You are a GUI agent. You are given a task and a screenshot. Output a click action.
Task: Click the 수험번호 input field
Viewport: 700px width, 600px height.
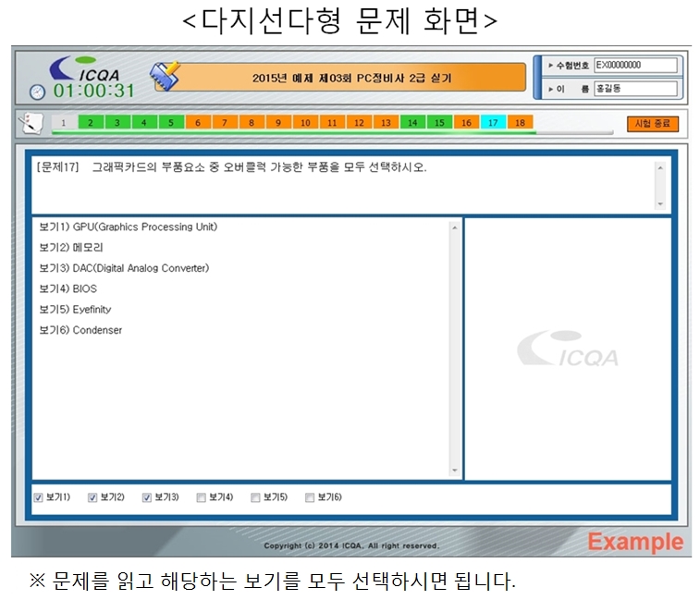point(635,66)
